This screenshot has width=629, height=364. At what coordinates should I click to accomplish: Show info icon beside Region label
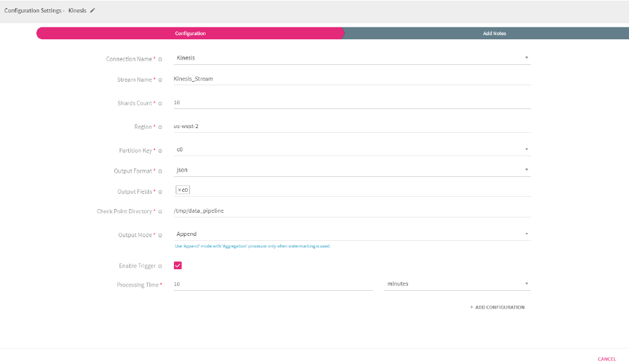(160, 127)
